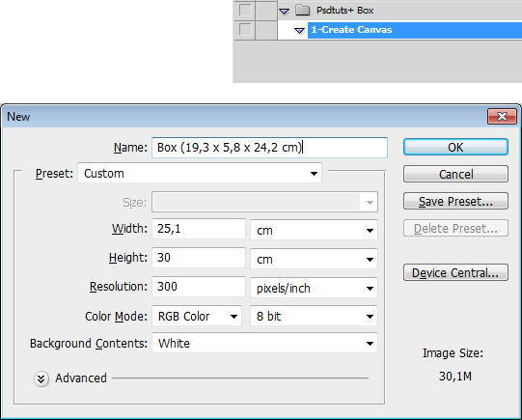Toggle checkbox beside 1-Create Canvas action
Image resolution: width=522 pixels, height=420 pixels.
(245, 29)
